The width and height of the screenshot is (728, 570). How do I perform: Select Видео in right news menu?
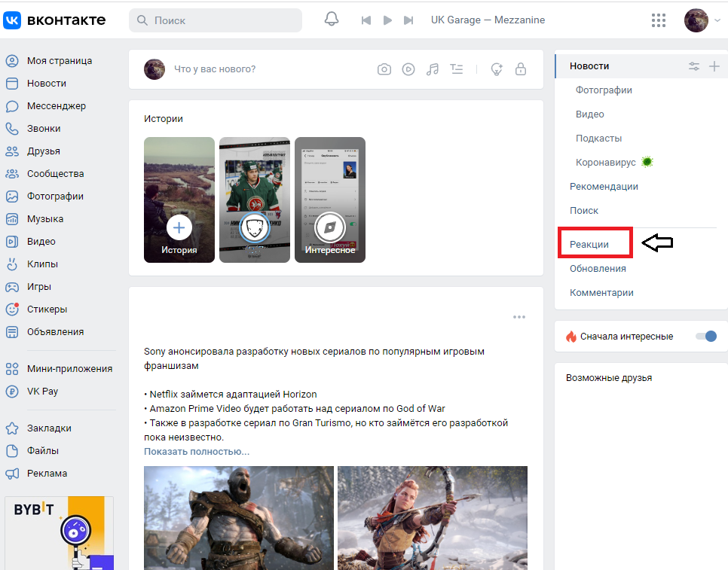(x=589, y=114)
